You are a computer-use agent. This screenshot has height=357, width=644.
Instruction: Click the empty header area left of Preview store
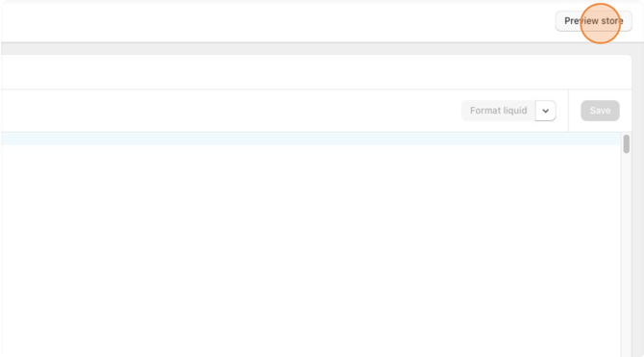point(278,21)
